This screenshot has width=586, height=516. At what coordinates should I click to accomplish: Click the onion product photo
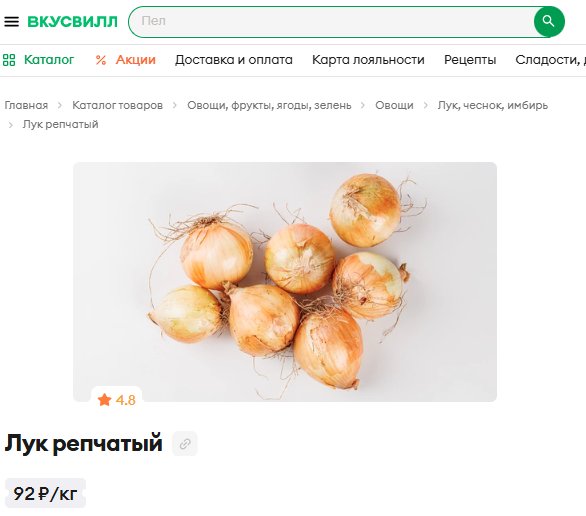[x=285, y=282]
